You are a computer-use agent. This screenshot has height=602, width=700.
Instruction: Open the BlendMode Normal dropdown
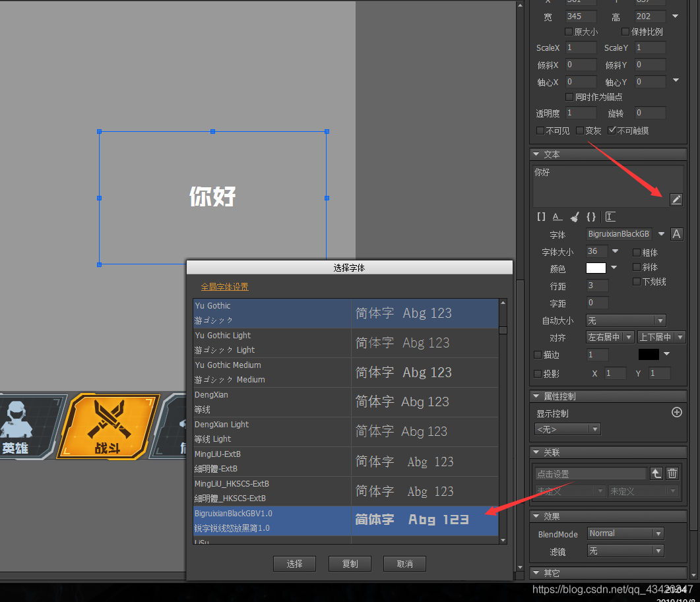click(625, 533)
